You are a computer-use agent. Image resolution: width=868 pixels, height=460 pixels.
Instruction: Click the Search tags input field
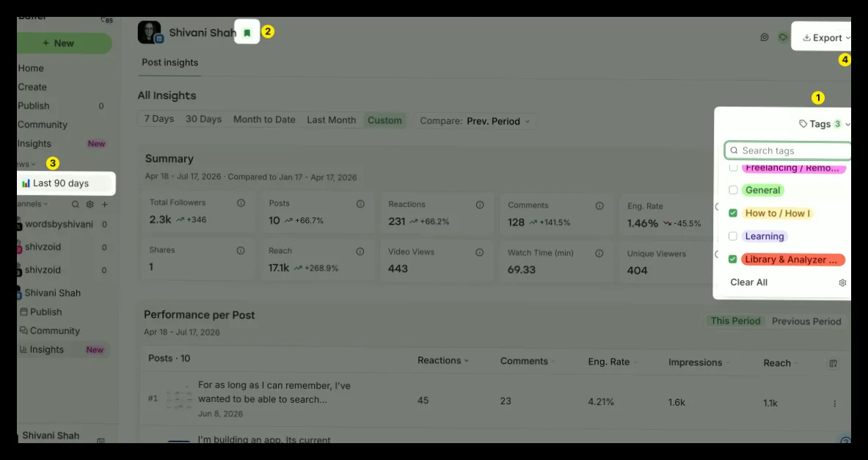pos(788,150)
